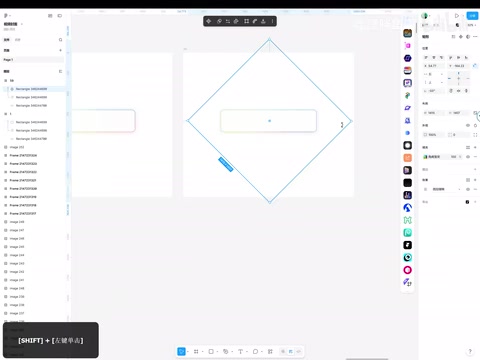Add an effect with plus icon

point(475,180)
